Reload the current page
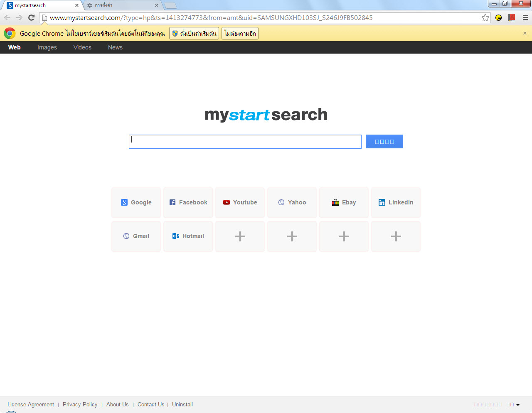The image size is (532, 413). (x=31, y=17)
